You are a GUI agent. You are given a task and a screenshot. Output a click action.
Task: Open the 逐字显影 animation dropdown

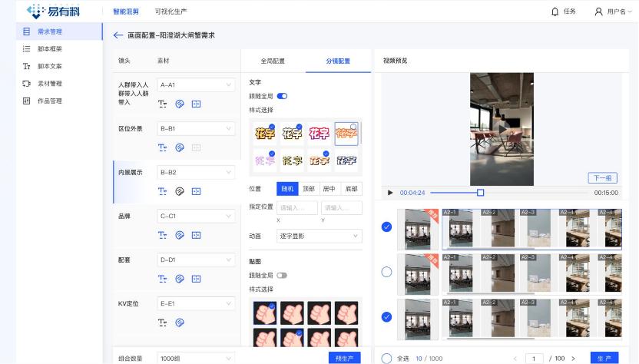pos(319,236)
